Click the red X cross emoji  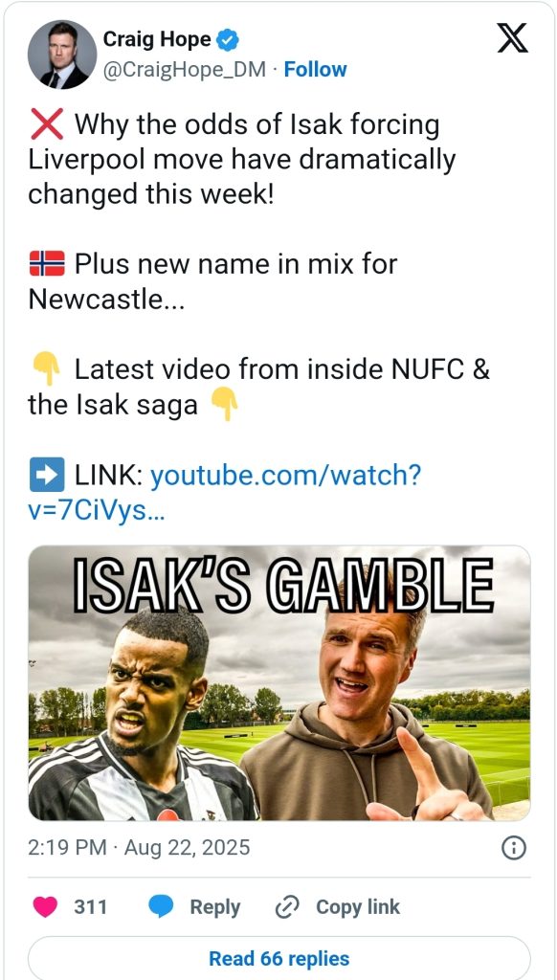tap(46, 125)
